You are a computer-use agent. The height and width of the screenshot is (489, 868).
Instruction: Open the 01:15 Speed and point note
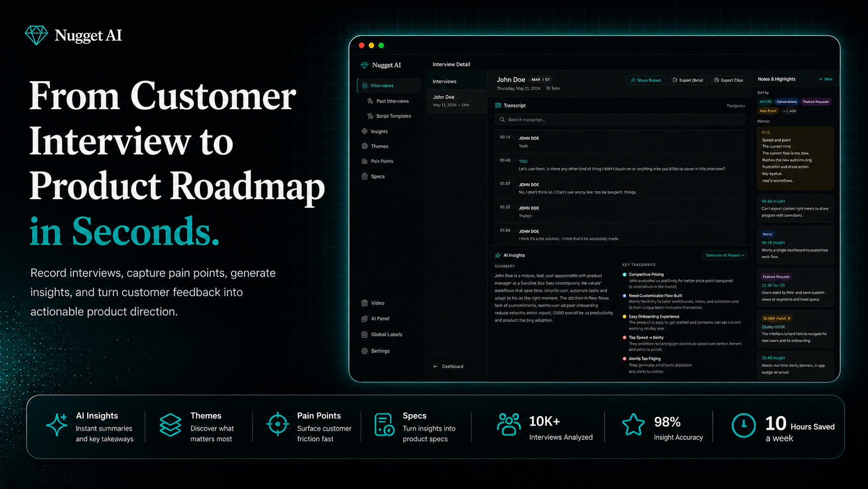795,158
